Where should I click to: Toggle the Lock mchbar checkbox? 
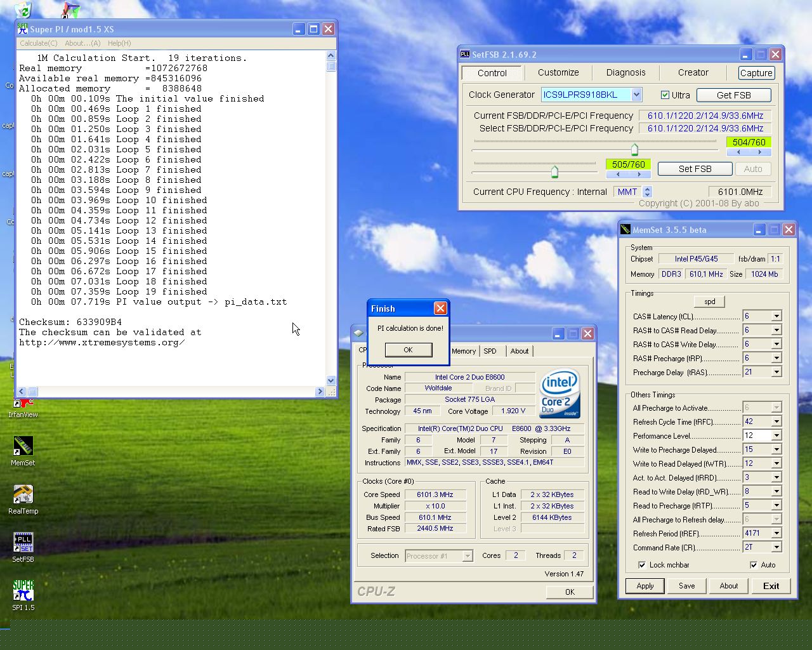(x=642, y=565)
